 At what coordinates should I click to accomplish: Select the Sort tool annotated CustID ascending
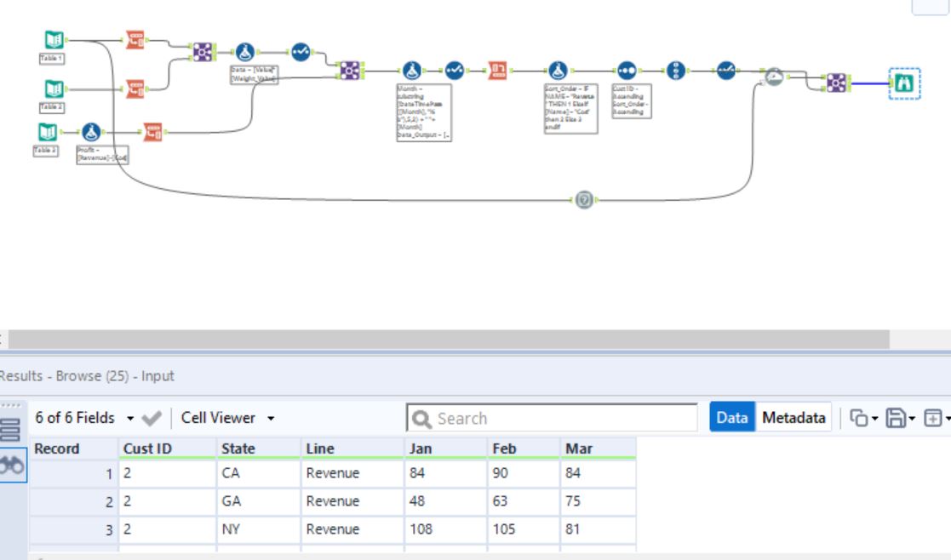[625, 70]
